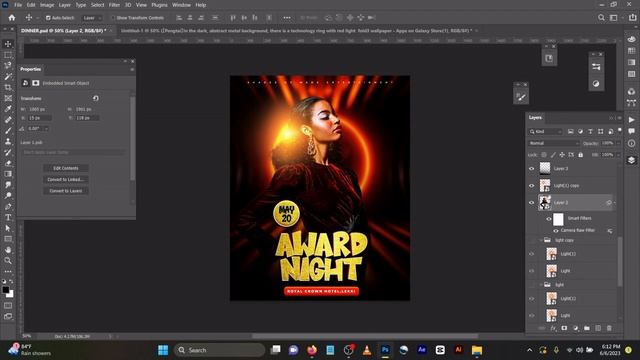Open the File menu
This screenshot has height=360, width=640.
18,5
